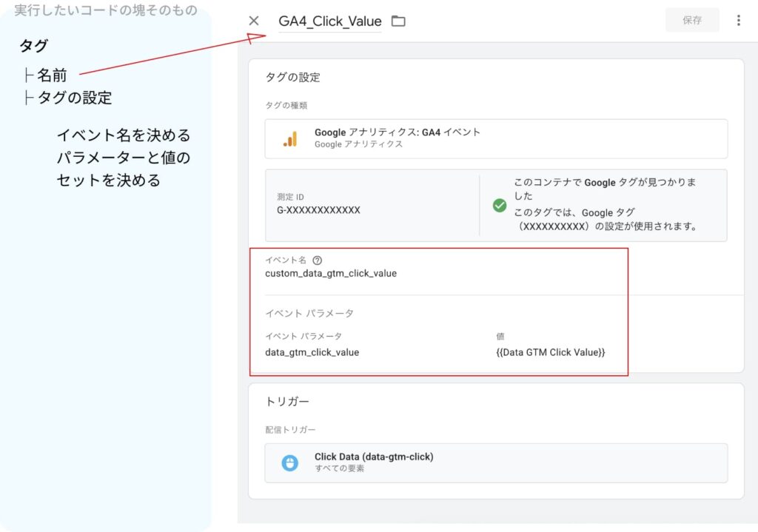
Task: Close the tag editor with the X icon
Action: [x=254, y=21]
